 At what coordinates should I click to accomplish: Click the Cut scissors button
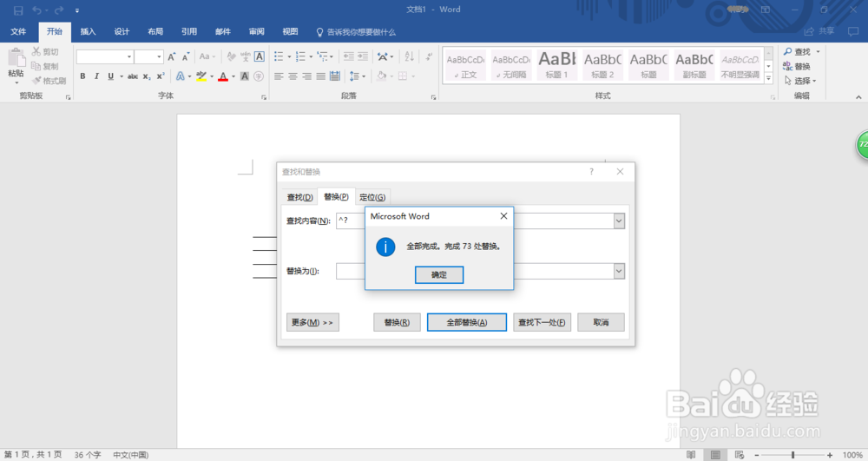(x=45, y=51)
